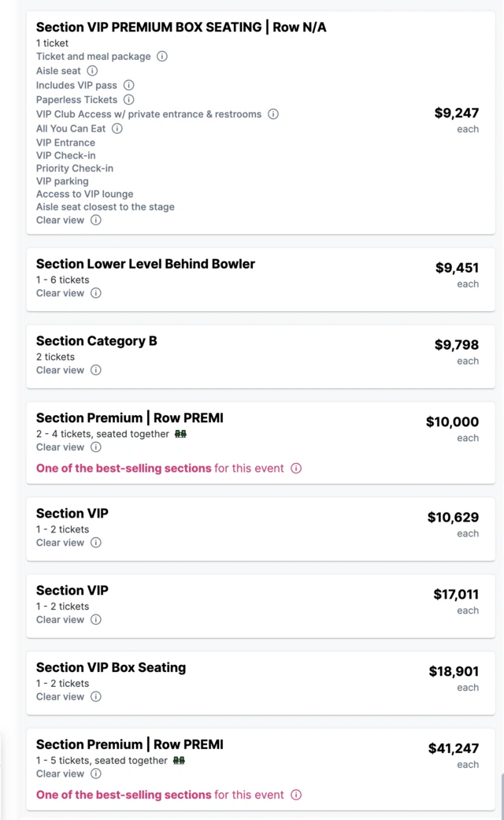Click seated together icon in $41,247 listing

pyautogui.click(x=180, y=761)
